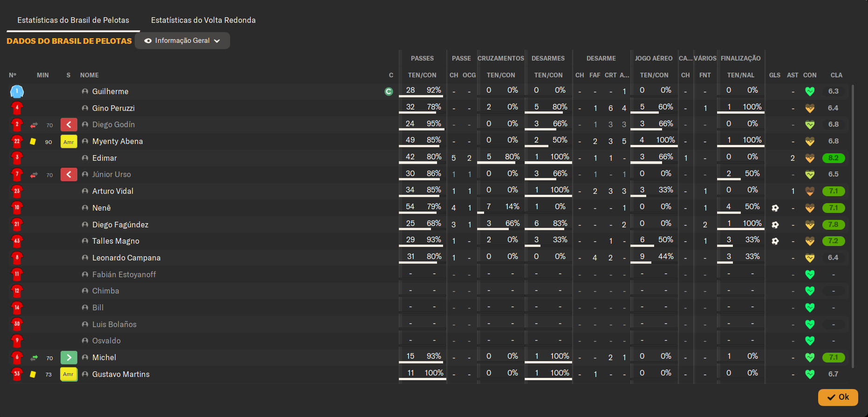This screenshot has height=417, width=868.
Task: Click Gustavo Martins's 6.7 rating
Action: tap(834, 374)
